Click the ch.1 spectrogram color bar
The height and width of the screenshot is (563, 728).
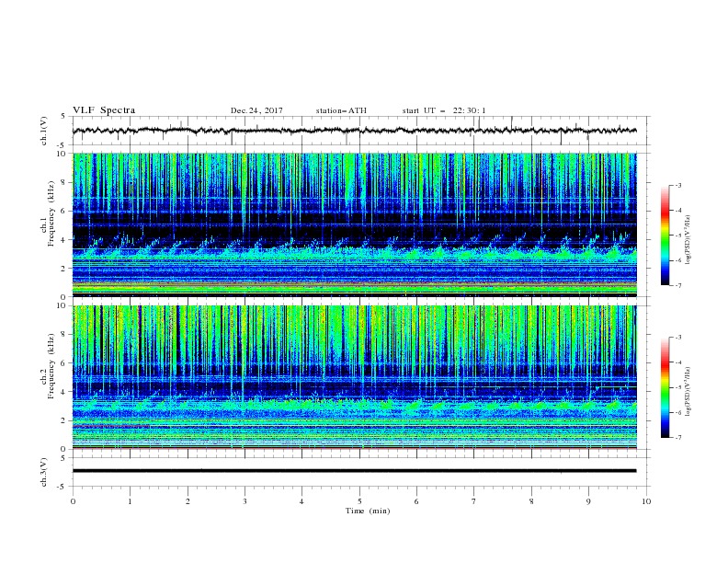665,236
